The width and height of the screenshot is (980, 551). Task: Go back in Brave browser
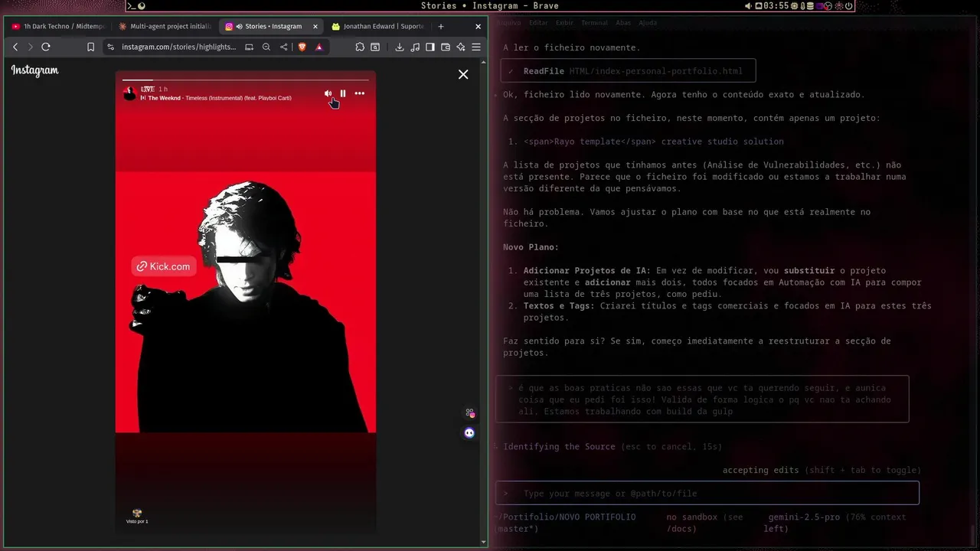(x=15, y=47)
